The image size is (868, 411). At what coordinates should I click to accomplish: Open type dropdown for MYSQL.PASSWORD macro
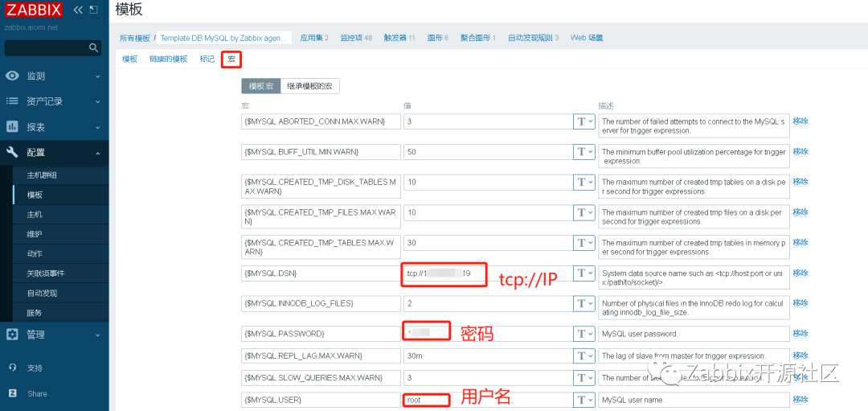584,334
